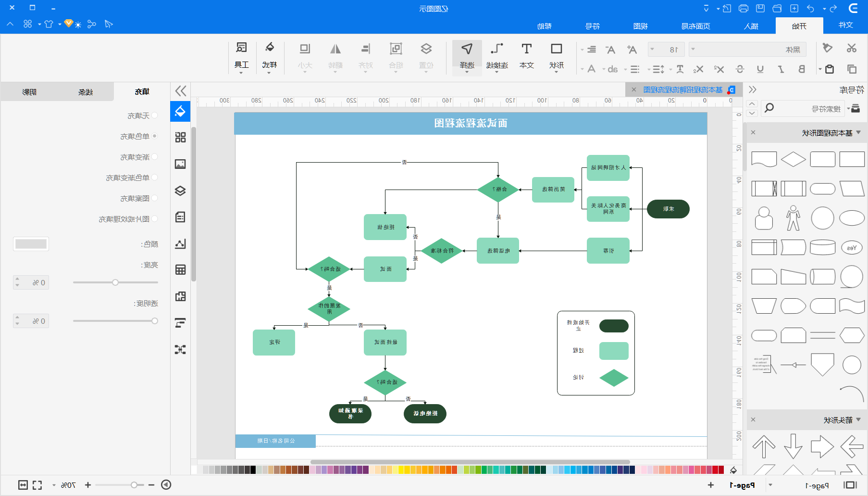Click zoom out minus button

coord(151,485)
